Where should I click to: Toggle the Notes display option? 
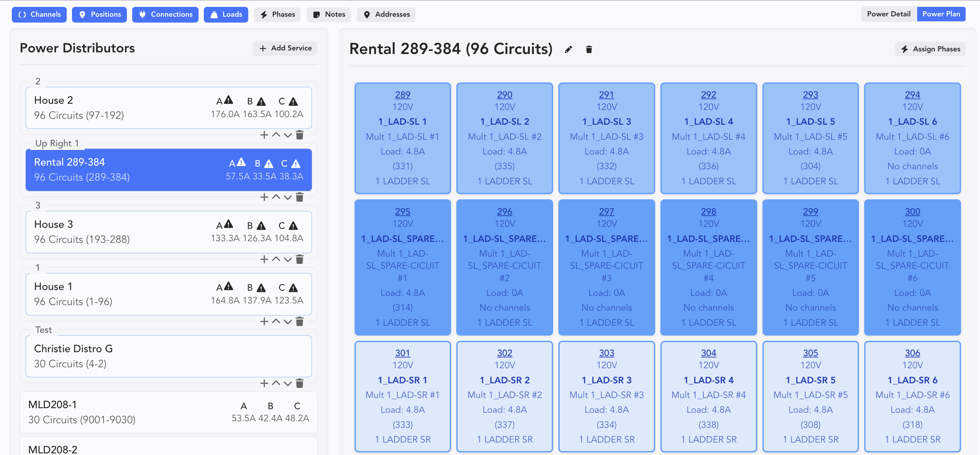(x=329, y=14)
